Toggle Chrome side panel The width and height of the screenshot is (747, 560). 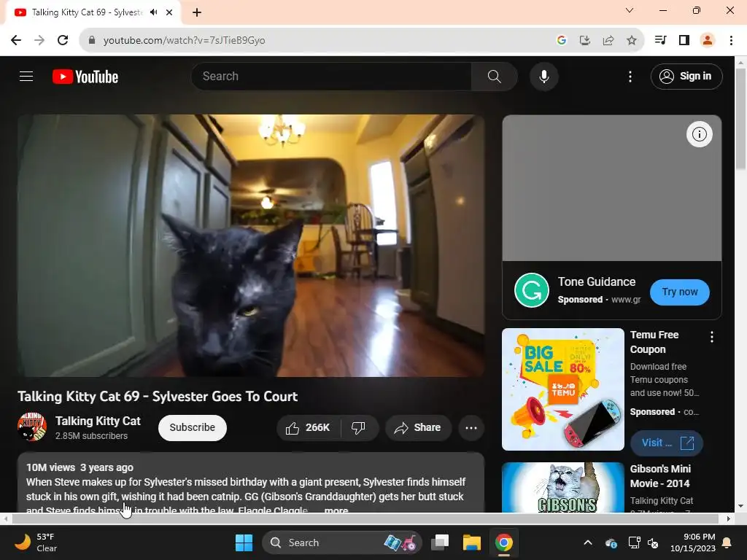click(684, 41)
